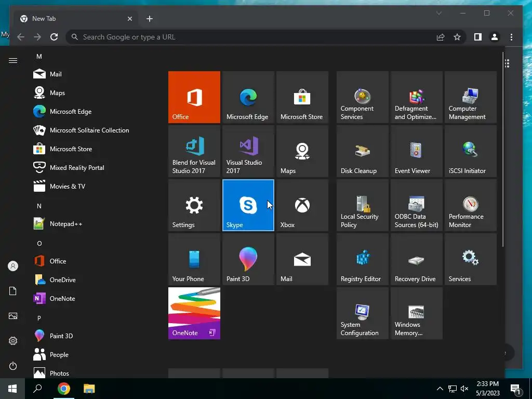Open the Your Phone tile

point(194,259)
